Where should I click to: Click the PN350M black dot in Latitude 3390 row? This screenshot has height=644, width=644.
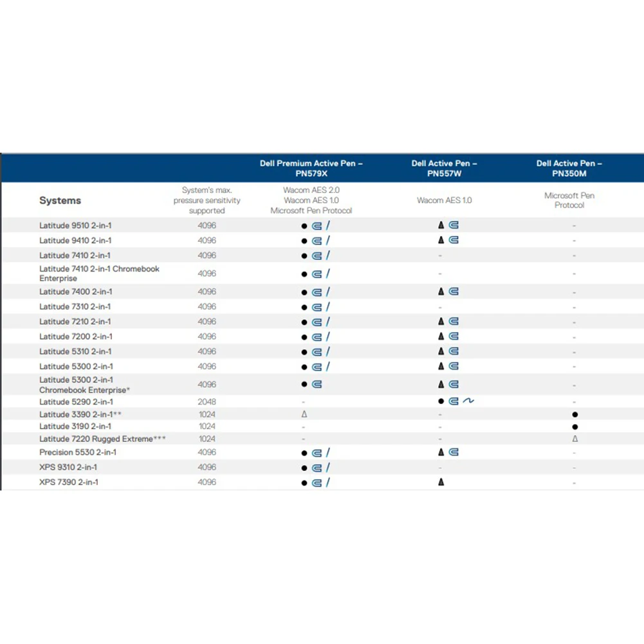tap(575, 414)
